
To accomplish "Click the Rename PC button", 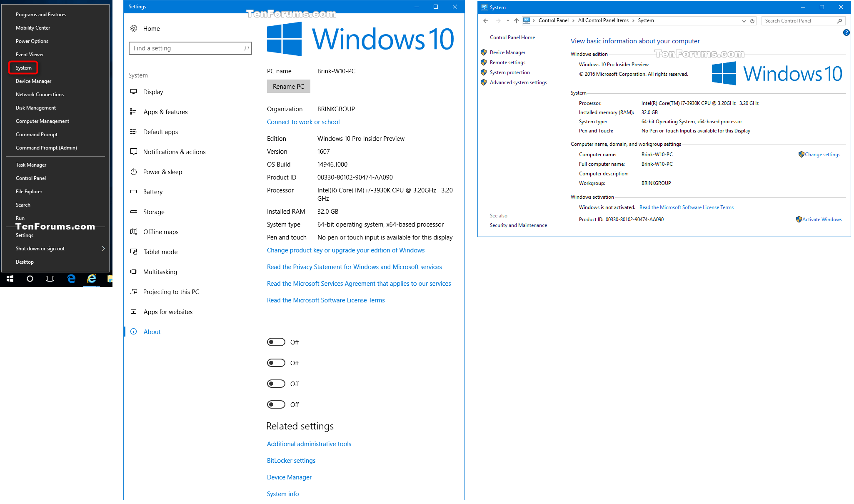I will (288, 86).
